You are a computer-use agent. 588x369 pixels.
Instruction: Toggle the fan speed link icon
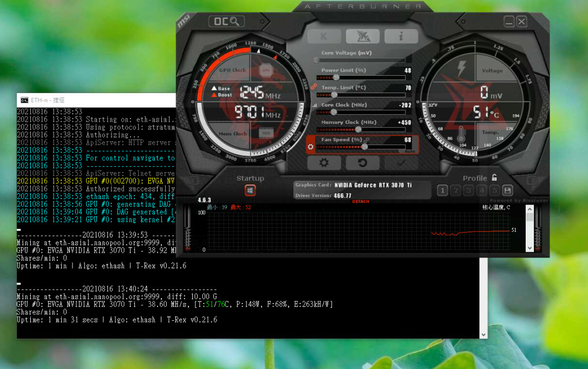pyautogui.click(x=367, y=140)
